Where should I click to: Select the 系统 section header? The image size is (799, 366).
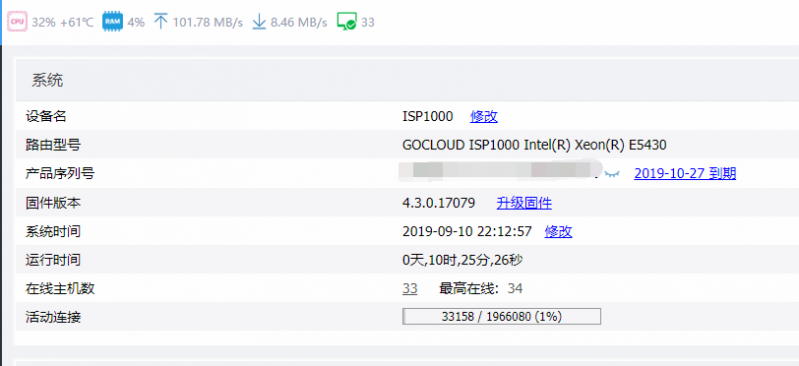pos(47,80)
